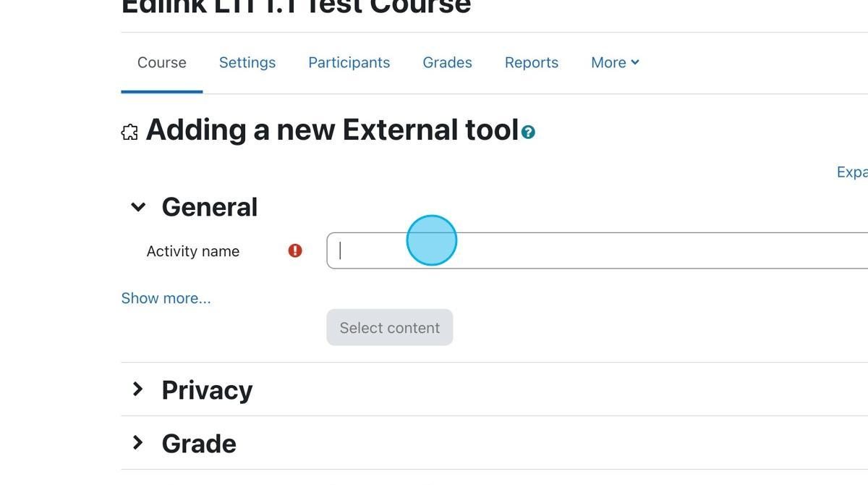Open the More dropdown menu
The width and height of the screenshot is (868, 485).
[614, 62]
